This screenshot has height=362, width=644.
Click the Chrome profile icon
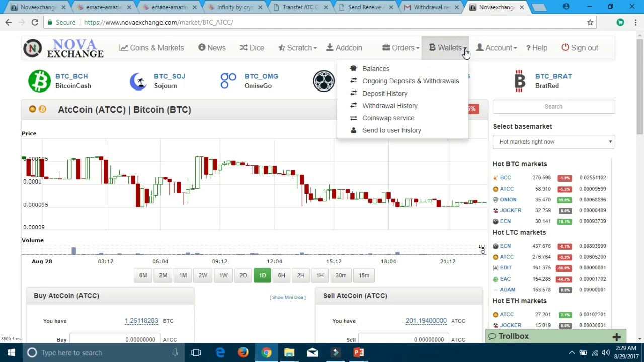pos(566,7)
